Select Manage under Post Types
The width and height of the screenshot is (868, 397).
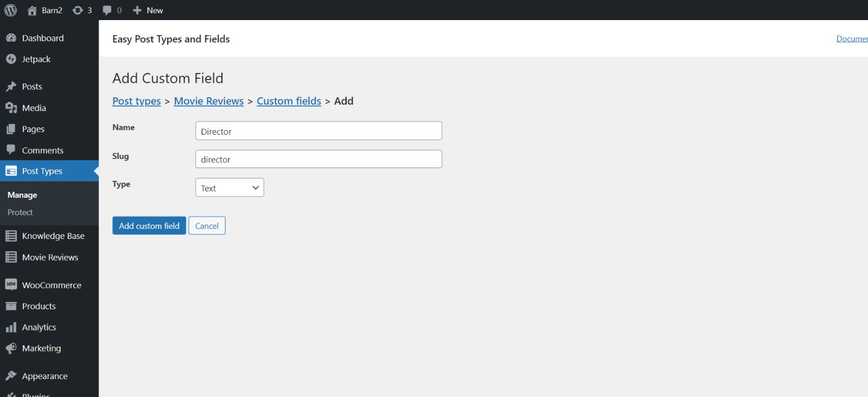(22, 195)
